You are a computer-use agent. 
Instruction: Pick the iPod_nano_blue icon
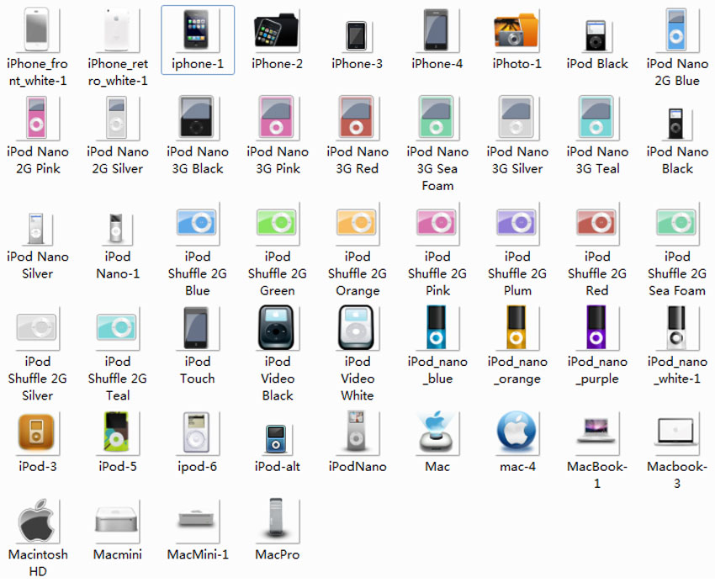[x=436, y=327]
